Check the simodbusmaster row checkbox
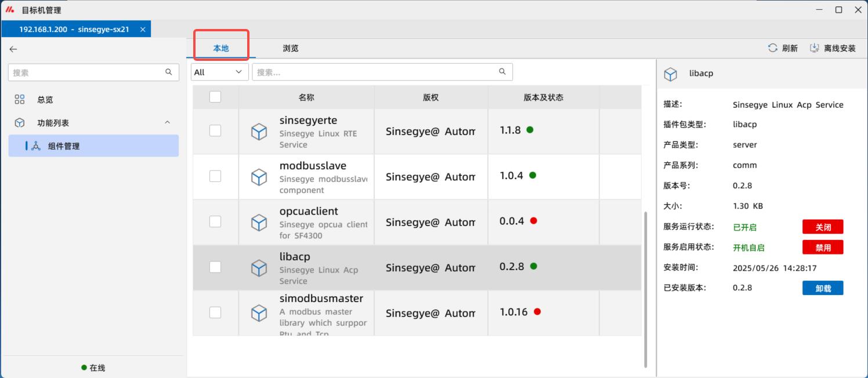Screen dimensions: 868x378 pyautogui.click(x=215, y=312)
